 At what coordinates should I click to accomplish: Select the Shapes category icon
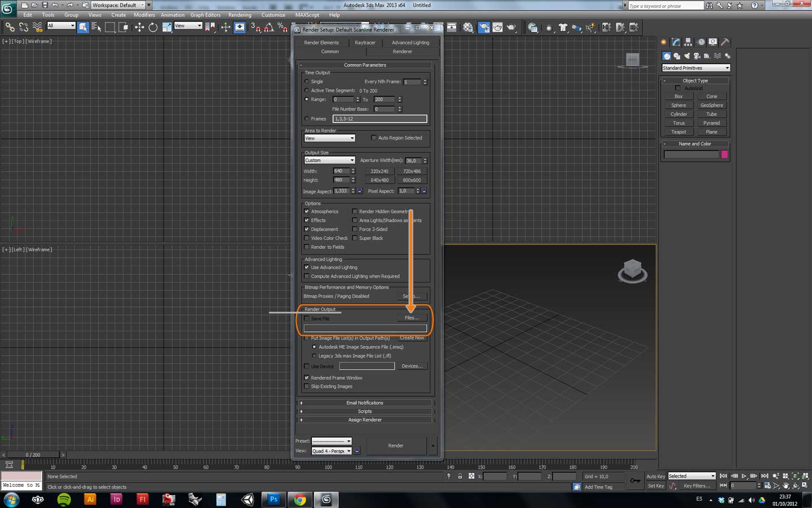click(x=677, y=56)
